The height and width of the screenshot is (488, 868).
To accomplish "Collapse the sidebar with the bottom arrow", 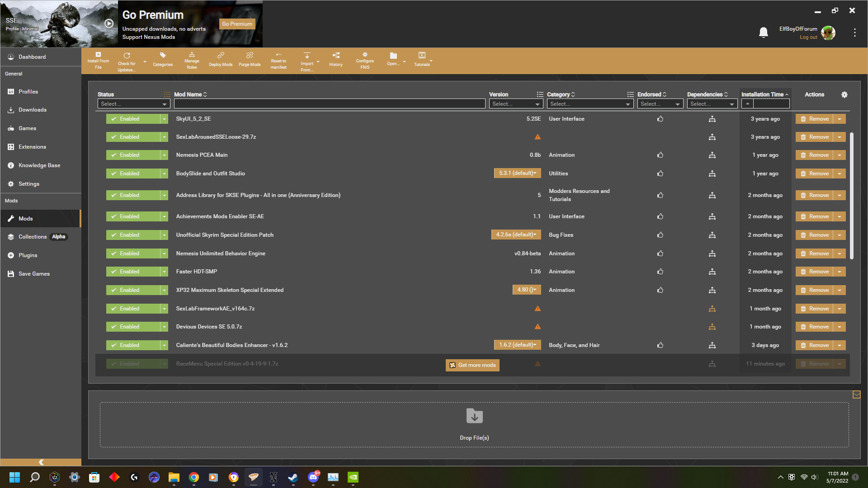I will 41,462.
